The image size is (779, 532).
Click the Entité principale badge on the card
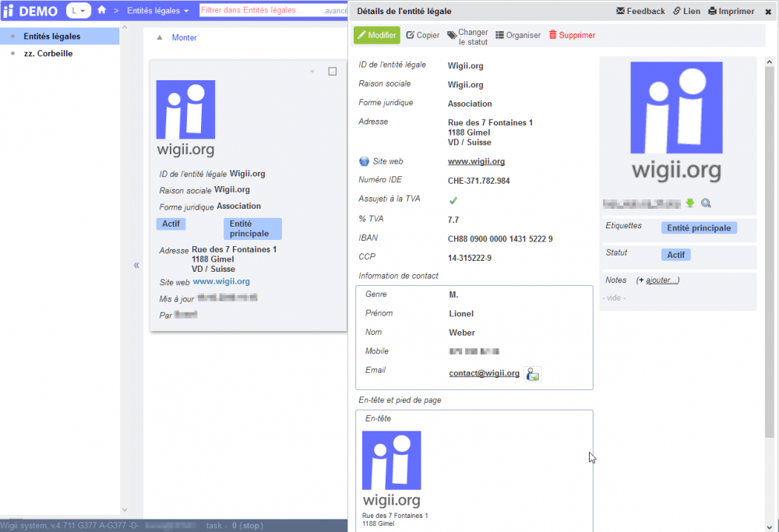coord(252,228)
